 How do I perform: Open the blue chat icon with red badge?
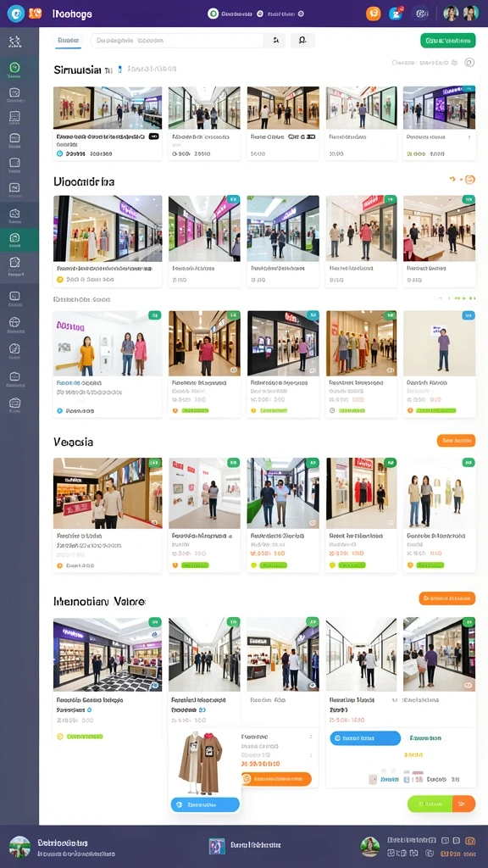click(396, 14)
